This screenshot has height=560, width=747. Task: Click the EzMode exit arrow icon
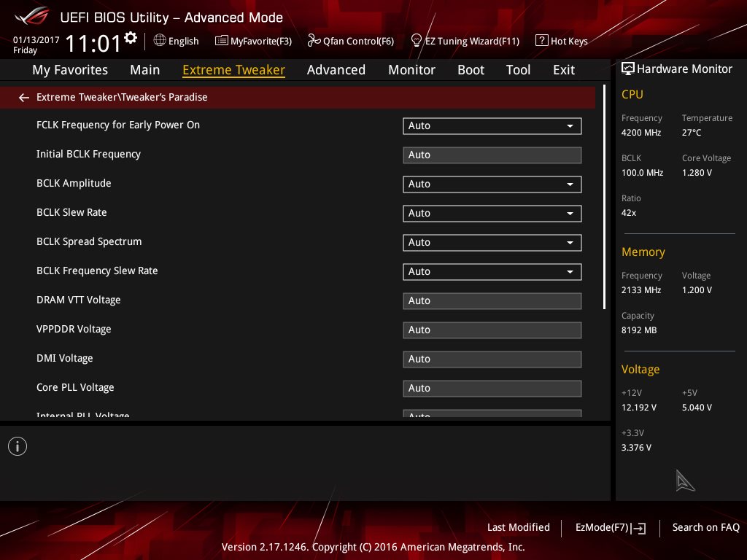tap(639, 528)
